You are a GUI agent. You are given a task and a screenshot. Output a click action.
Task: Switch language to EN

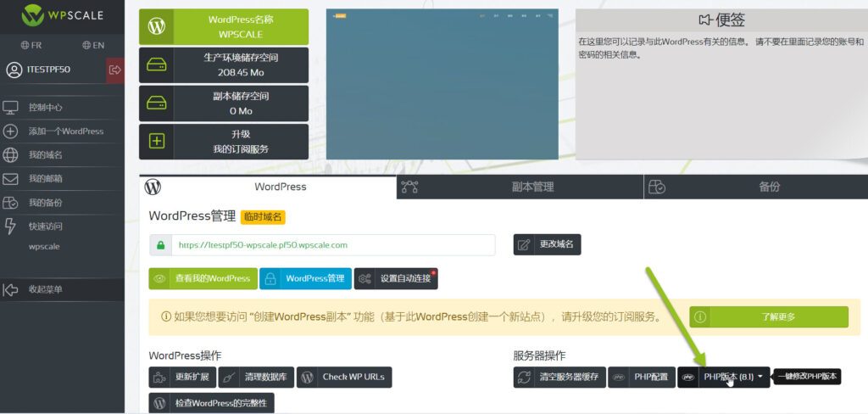point(93,46)
